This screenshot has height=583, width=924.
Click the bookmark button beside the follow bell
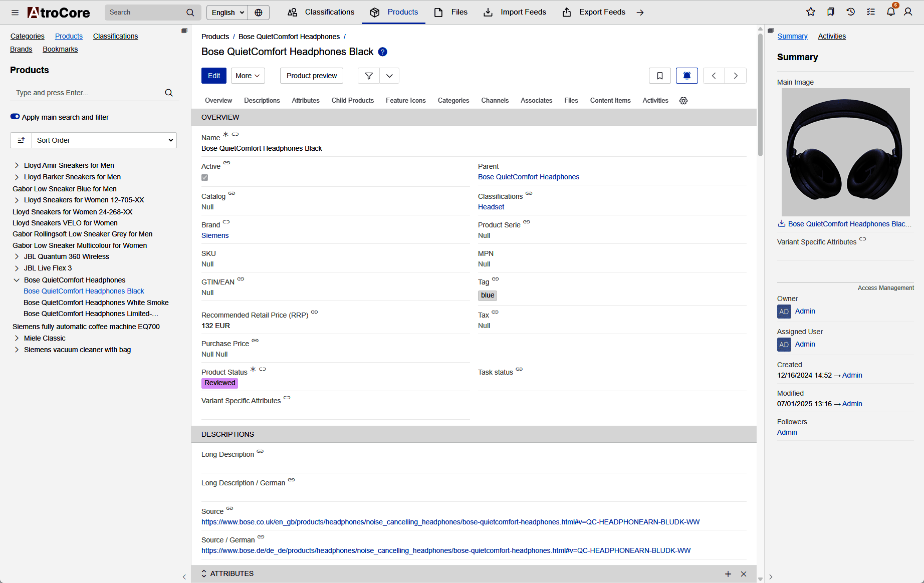pos(659,76)
